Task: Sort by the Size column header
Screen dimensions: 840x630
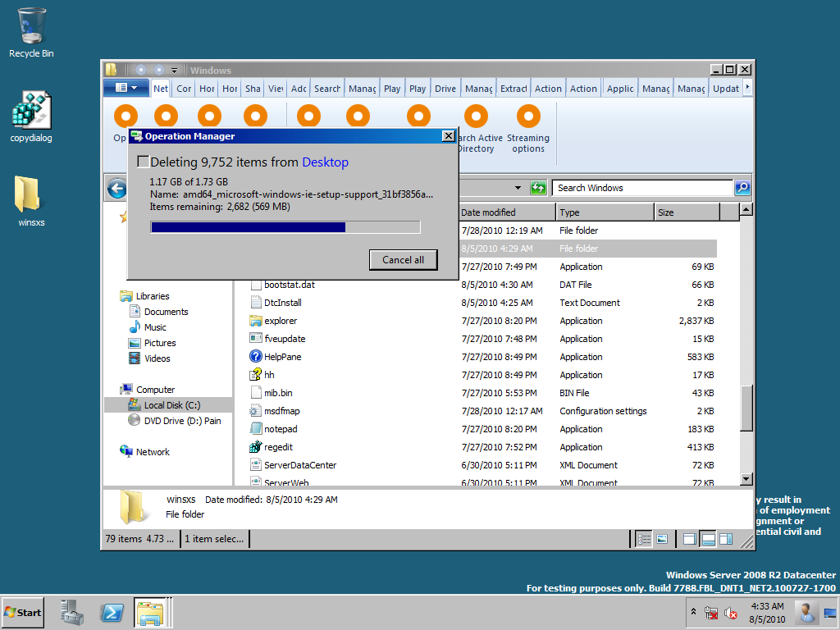Action: pyautogui.click(x=687, y=212)
